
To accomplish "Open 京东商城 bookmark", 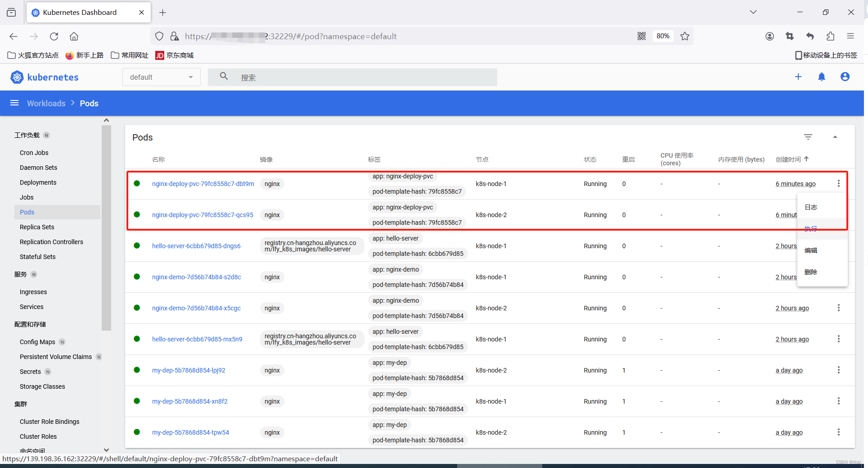I will pos(175,55).
